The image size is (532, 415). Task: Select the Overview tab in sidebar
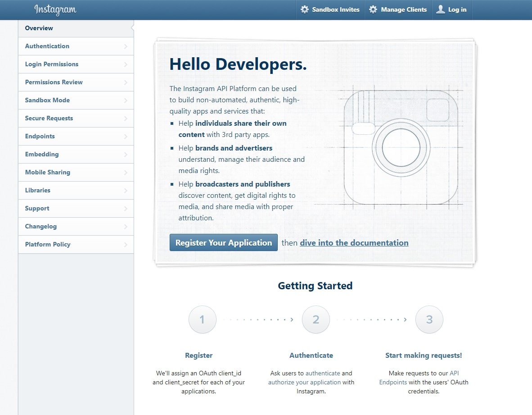pyautogui.click(x=39, y=28)
